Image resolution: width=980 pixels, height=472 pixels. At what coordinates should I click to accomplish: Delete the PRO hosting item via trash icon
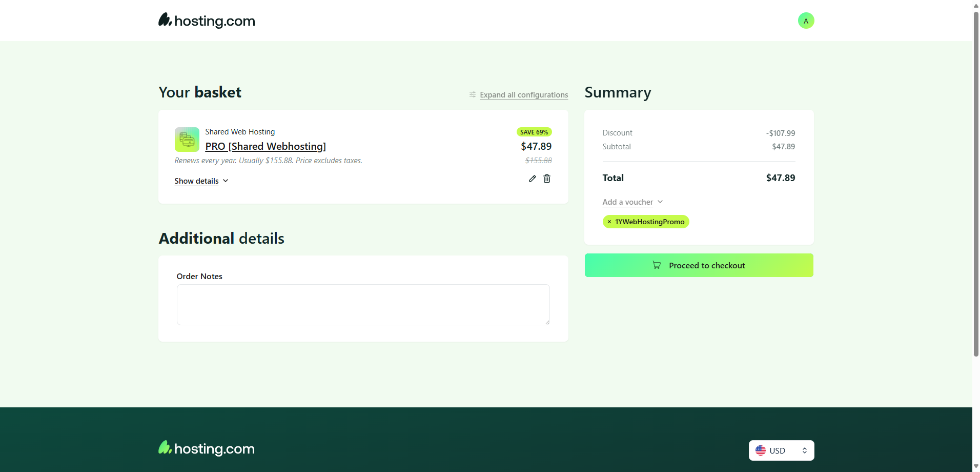(x=547, y=179)
